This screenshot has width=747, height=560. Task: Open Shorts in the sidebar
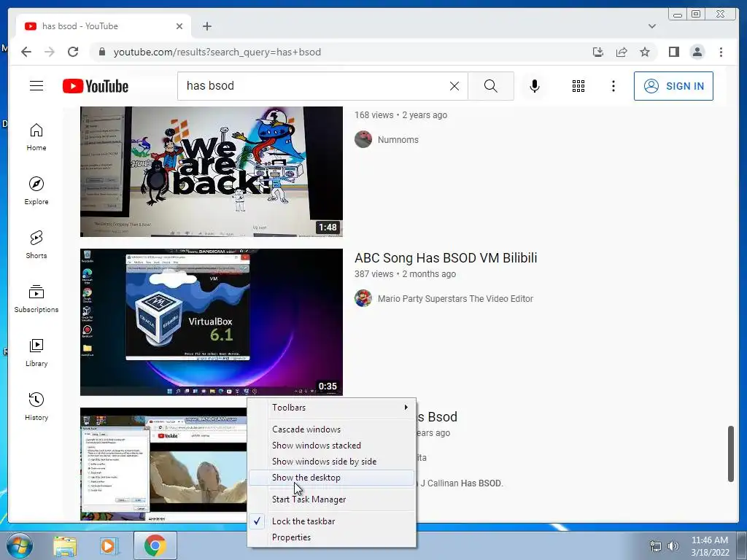pyautogui.click(x=36, y=245)
